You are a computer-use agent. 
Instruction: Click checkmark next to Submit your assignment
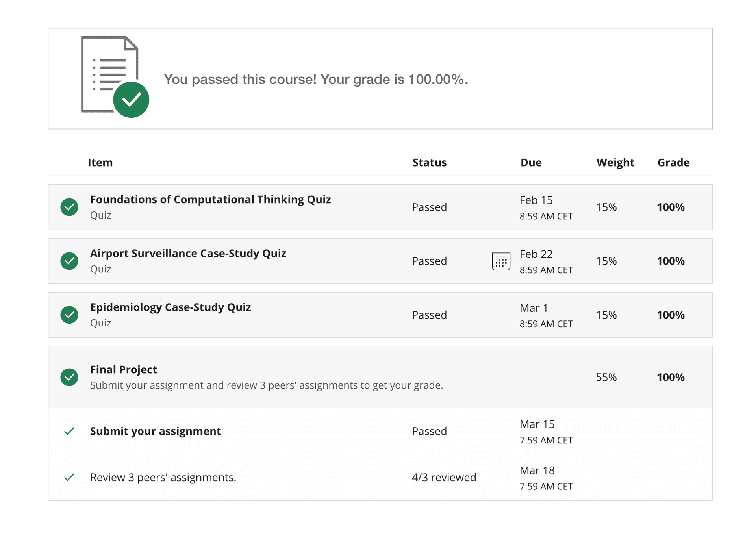69,431
